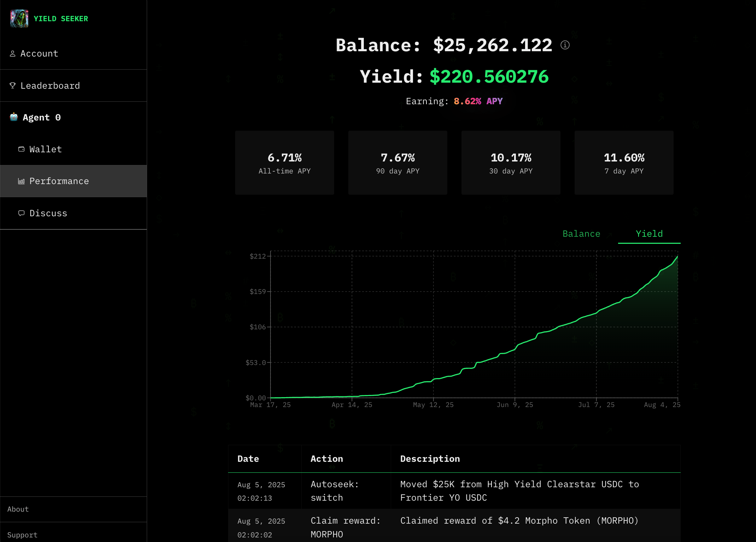Click the Performance bar chart icon
This screenshot has width=756, height=542.
point(22,181)
